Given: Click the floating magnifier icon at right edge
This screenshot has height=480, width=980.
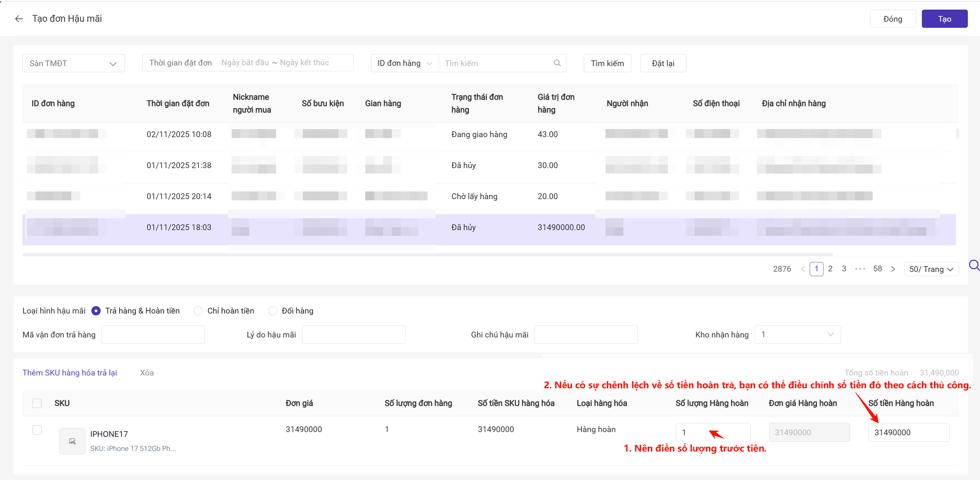Looking at the screenshot, I should 974,265.
